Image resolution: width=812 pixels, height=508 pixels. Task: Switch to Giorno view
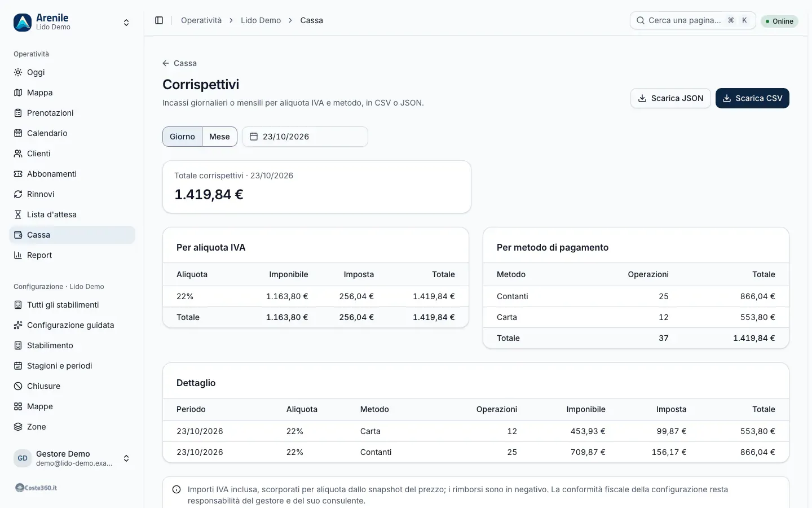(182, 137)
